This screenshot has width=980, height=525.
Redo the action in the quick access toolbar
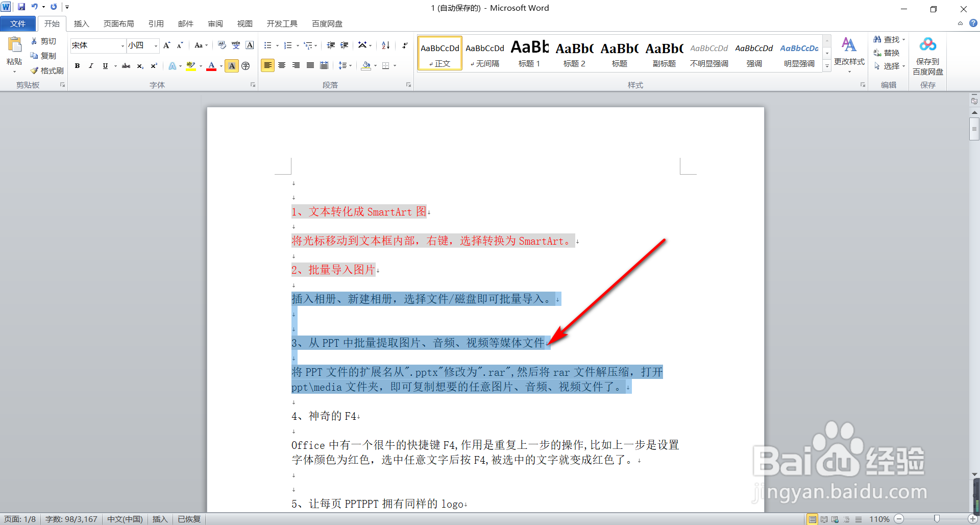54,7
